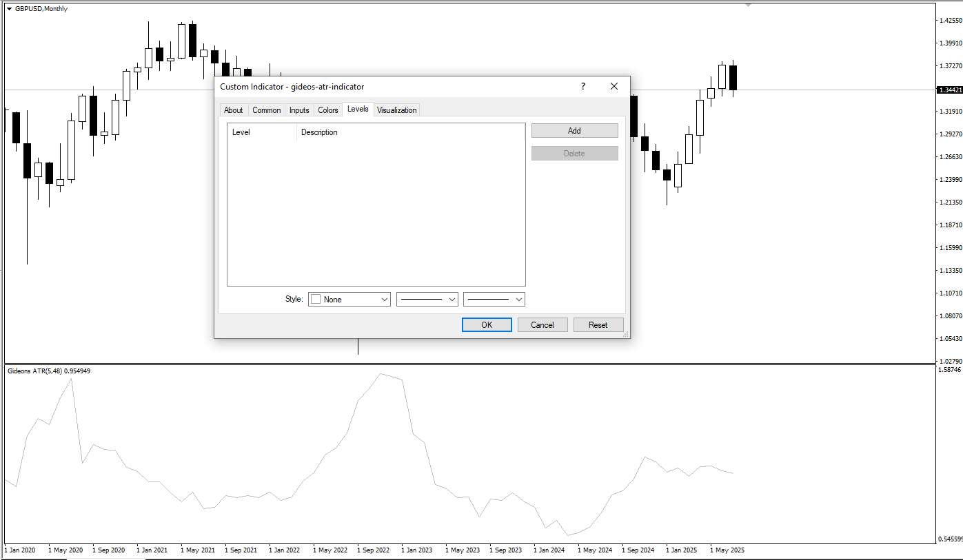963x560 pixels.
Task: Confirm with the OK button
Action: click(x=487, y=325)
